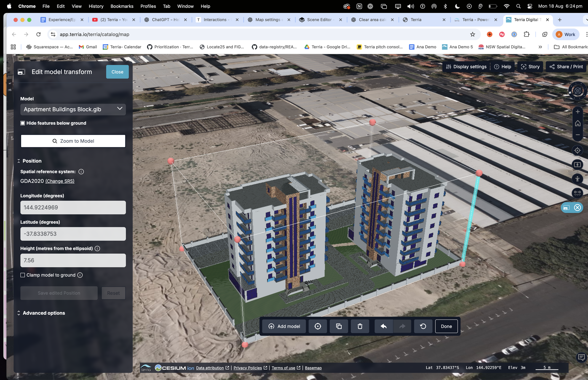The width and height of the screenshot is (588, 380).
Task: Switch to the Scene Editor tab
Action: point(319,20)
